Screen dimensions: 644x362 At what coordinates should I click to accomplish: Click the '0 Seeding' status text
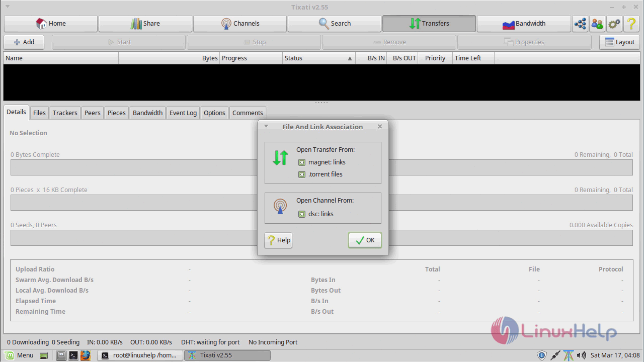66,342
